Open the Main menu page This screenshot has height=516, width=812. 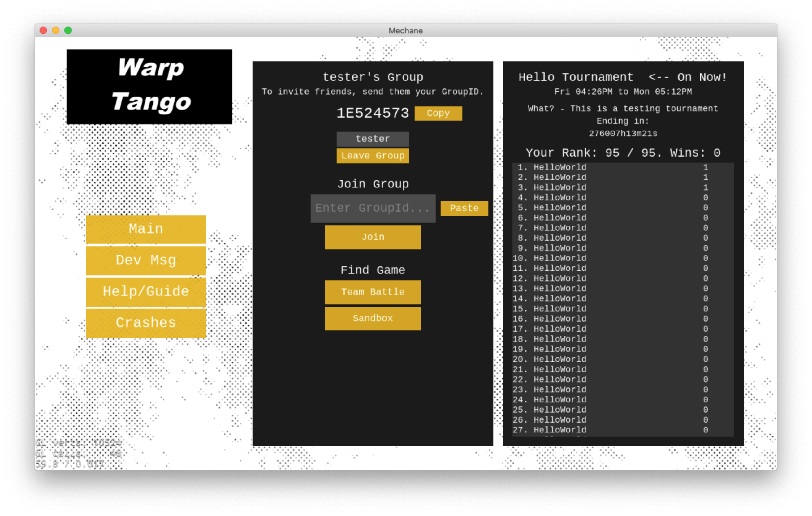coord(146,229)
